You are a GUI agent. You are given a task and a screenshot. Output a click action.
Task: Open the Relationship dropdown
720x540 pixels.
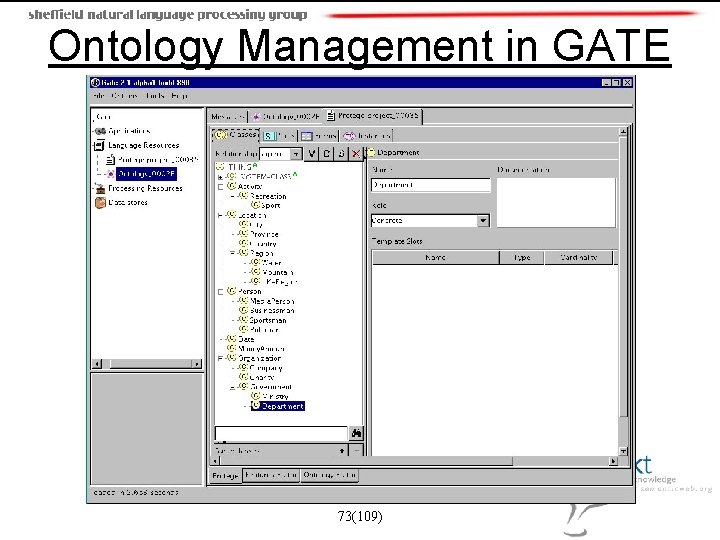click(296, 154)
